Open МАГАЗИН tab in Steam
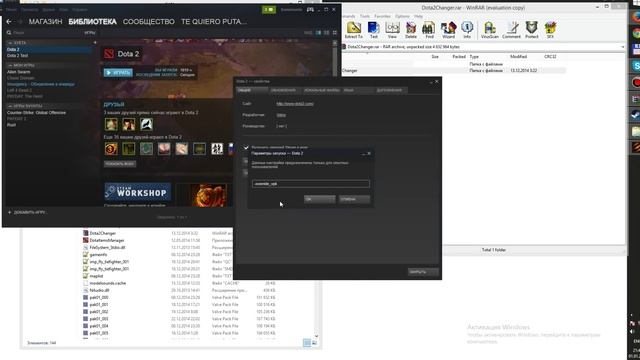This screenshot has width=640, height=360. tap(45, 22)
